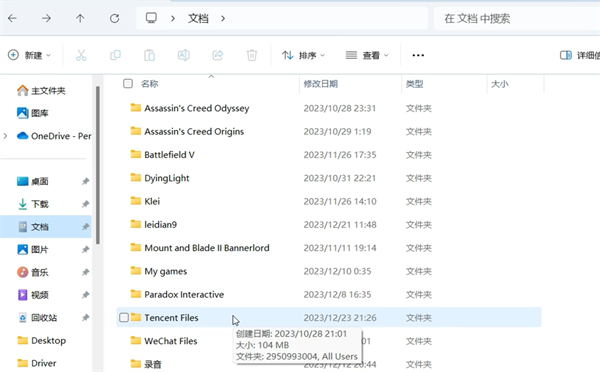The height and width of the screenshot is (372, 600).
Task: Select the Assassin's Creed Origins folder
Action: (194, 132)
